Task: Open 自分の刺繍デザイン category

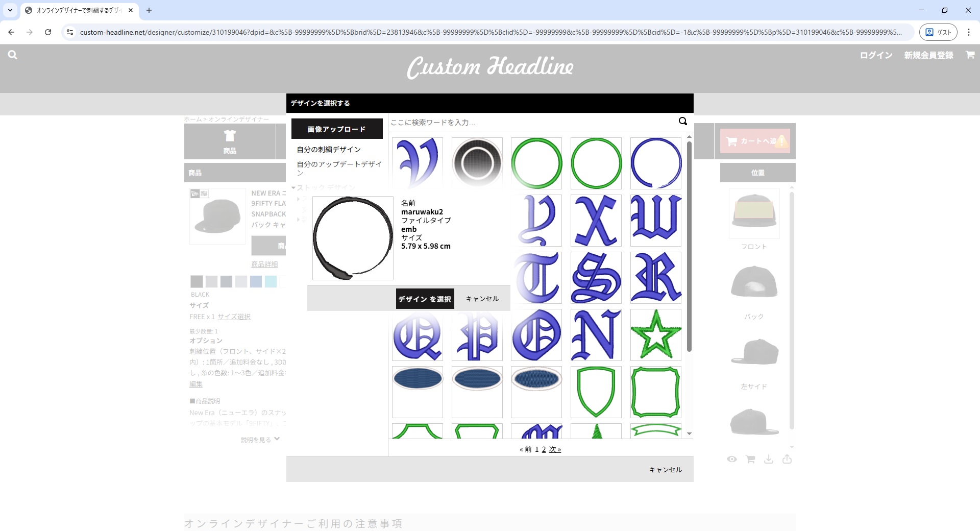Action: point(329,150)
